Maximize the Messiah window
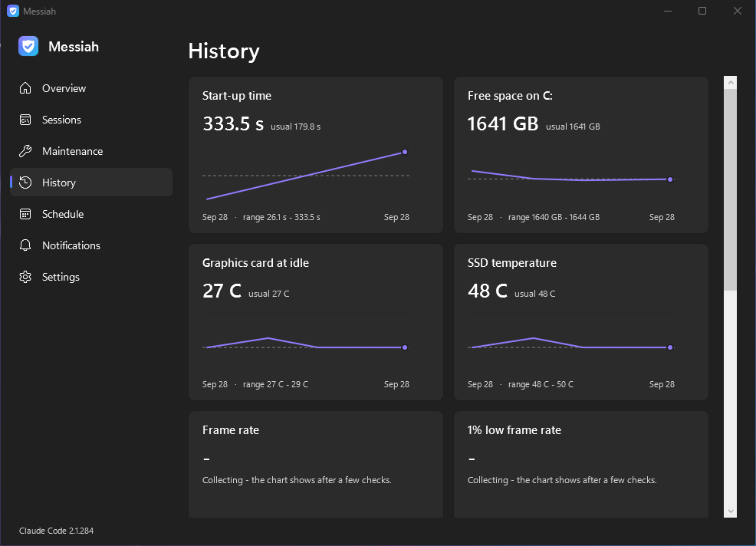 [702, 11]
